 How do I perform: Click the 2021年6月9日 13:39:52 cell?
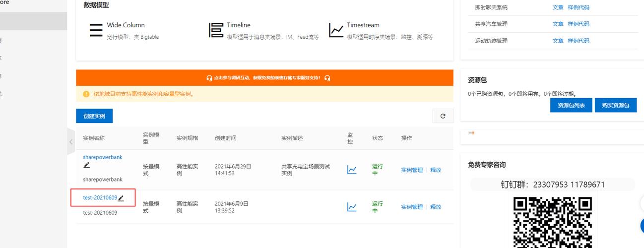pyautogui.click(x=232, y=207)
